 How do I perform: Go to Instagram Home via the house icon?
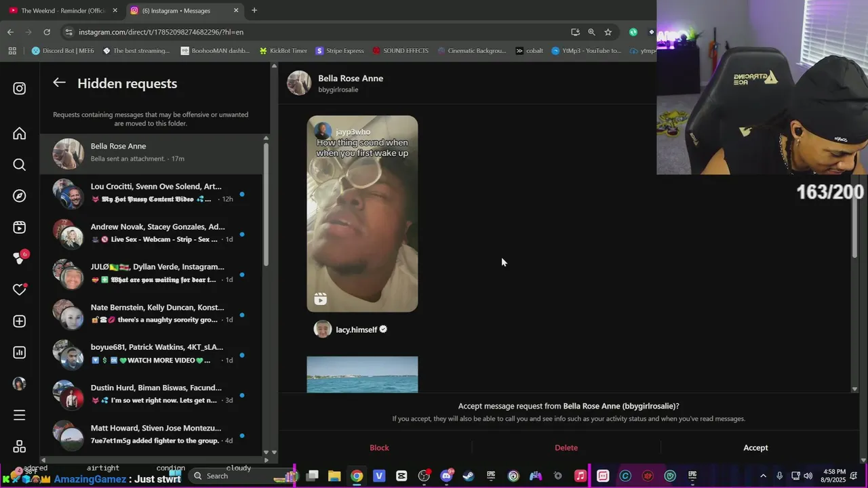pos(20,134)
